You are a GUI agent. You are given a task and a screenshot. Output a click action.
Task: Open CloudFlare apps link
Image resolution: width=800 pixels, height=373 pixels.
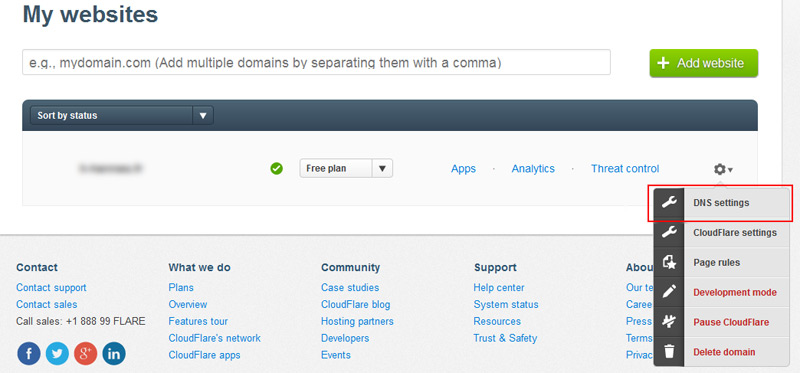204,355
